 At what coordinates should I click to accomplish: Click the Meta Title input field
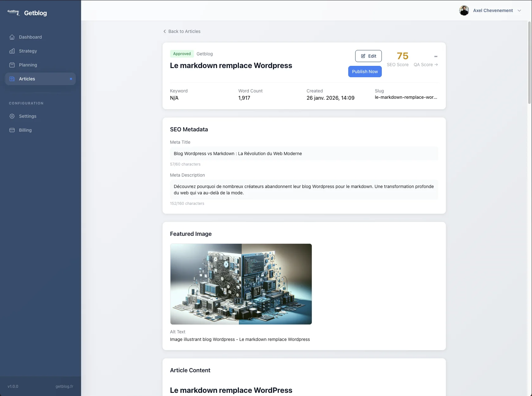point(304,154)
